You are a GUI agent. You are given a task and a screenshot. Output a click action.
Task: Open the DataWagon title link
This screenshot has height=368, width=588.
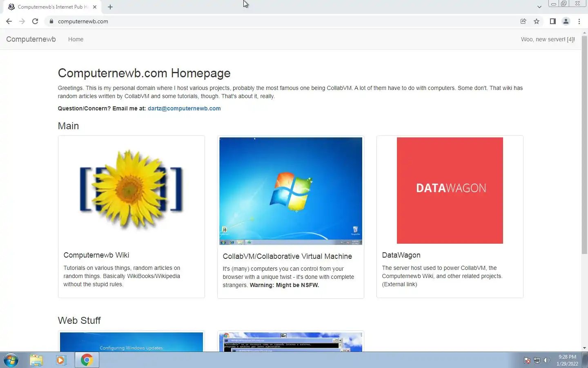tap(401, 255)
